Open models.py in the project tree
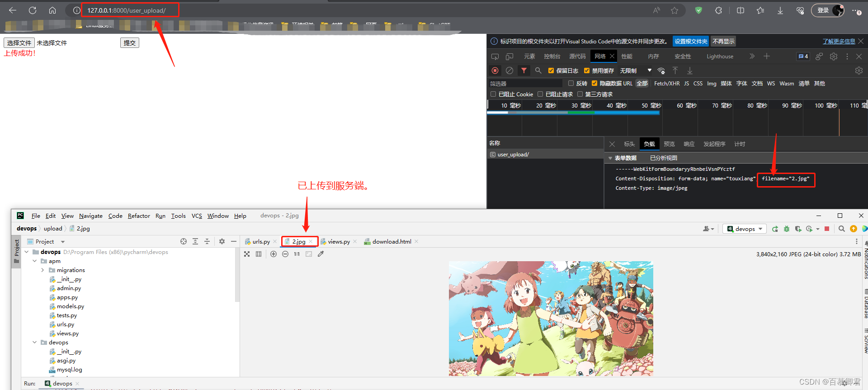The image size is (868, 390). click(x=70, y=306)
